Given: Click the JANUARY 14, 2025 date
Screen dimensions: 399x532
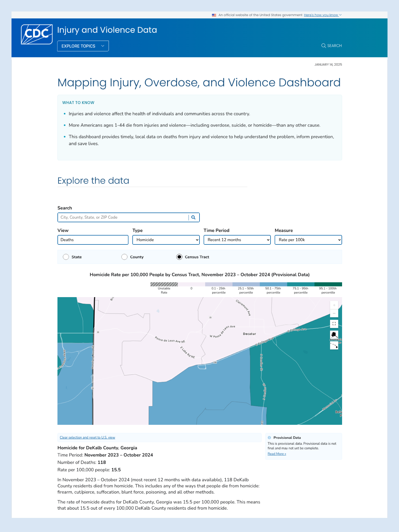Looking at the screenshot, I should point(328,65).
